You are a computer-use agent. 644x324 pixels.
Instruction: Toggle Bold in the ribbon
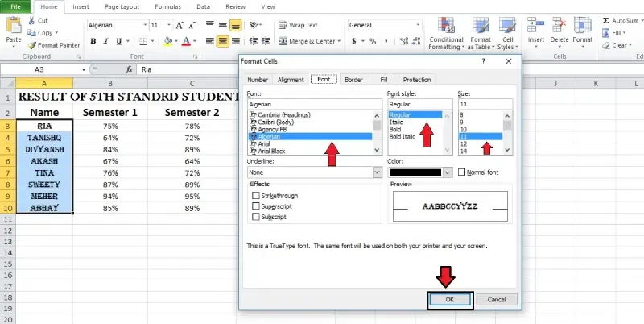coord(93,41)
